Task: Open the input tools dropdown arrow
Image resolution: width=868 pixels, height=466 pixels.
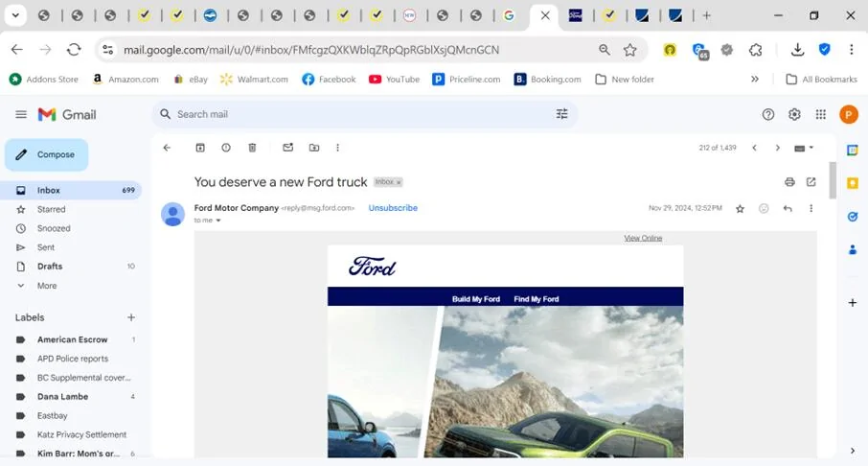Action: (811, 148)
